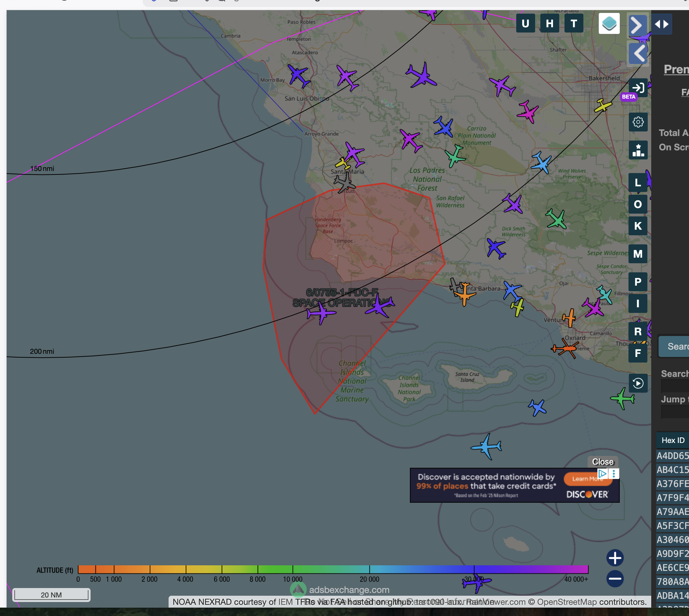Toggle the L labels button
The width and height of the screenshot is (689, 616).
click(x=638, y=182)
